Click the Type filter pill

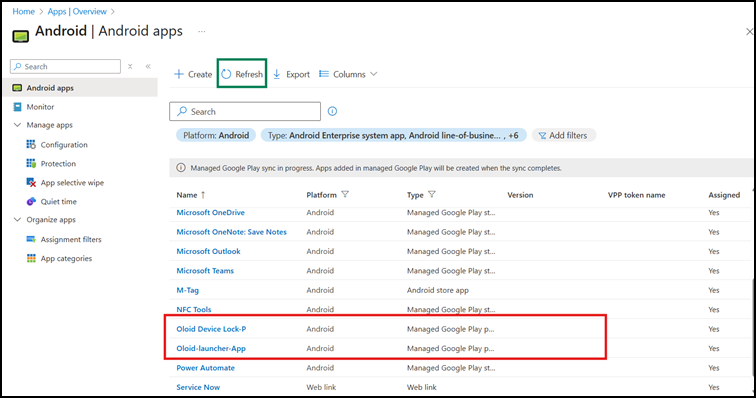coord(393,136)
